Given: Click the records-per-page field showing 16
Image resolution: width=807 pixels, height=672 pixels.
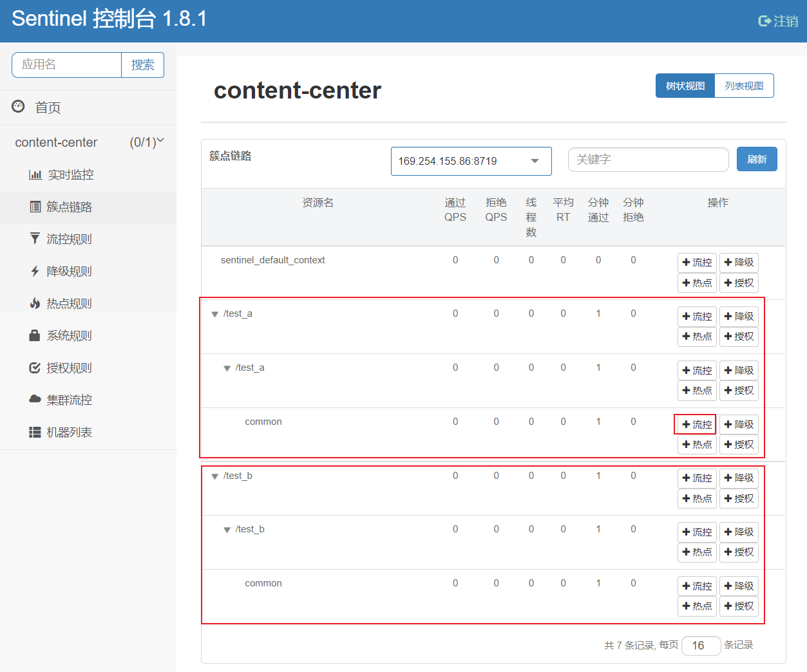Looking at the screenshot, I should [x=701, y=646].
